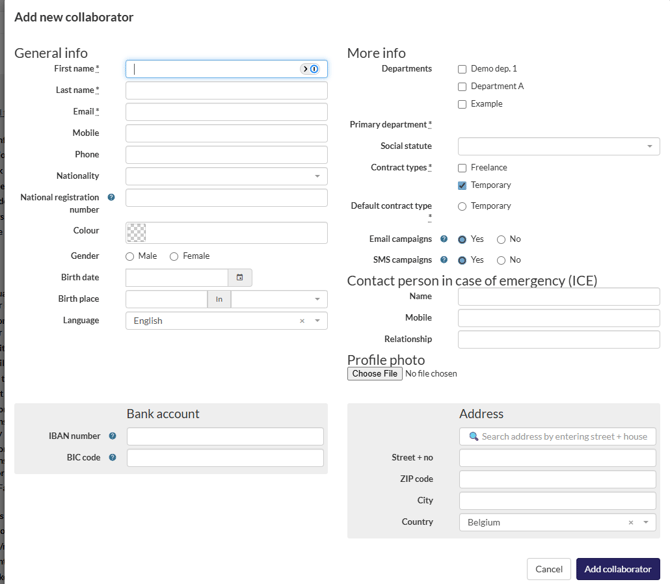Click the Add collaborator button

617,569
